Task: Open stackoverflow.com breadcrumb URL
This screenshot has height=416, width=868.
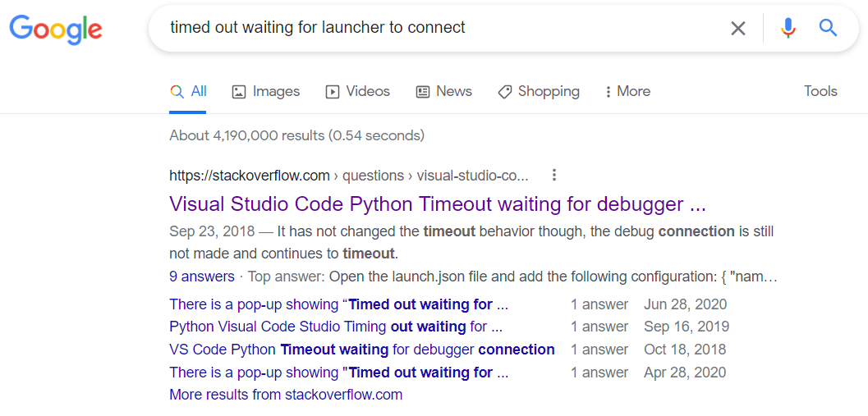Action: pyautogui.click(x=349, y=176)
